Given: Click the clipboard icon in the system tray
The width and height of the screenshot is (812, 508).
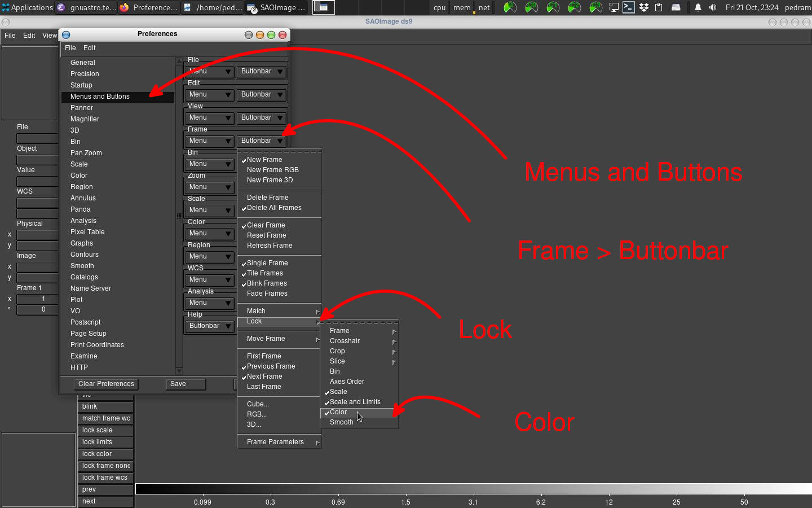Looking at the screenshot, I should click(660, 7).
